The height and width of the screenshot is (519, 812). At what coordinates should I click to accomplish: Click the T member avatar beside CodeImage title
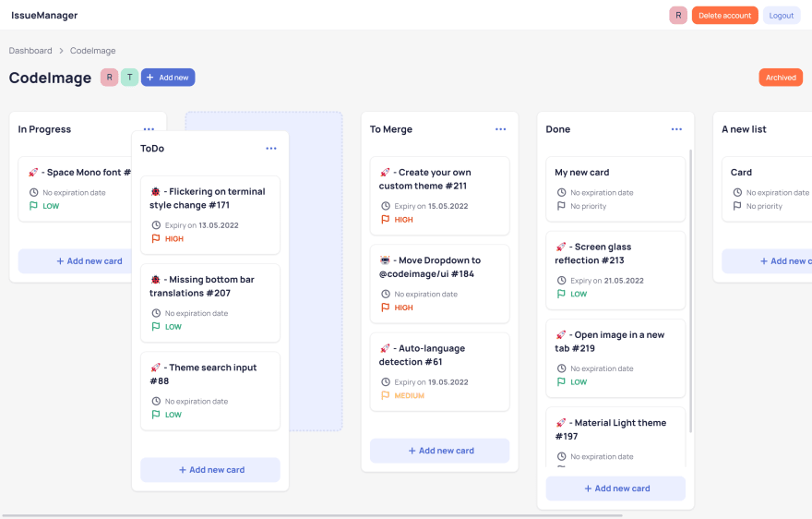[x=129, y=78]
